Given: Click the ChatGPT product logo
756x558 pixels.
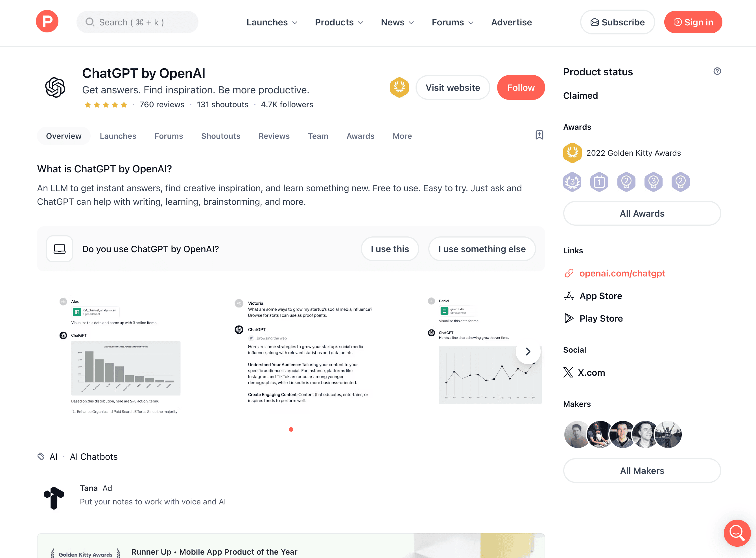Looking at the screenshot, I should [x=55, y=87].
